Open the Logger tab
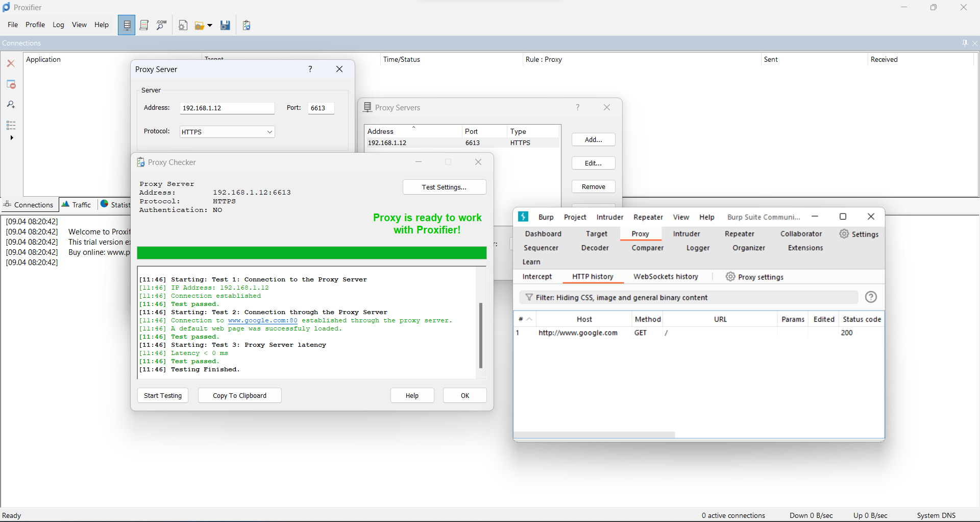 coord(698,248)
